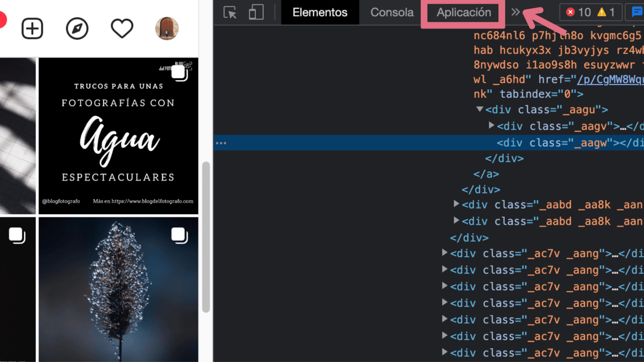Expand the sixth _ac7v _aang div
Screen dimensions: 644x362
(x=444, y=335)
